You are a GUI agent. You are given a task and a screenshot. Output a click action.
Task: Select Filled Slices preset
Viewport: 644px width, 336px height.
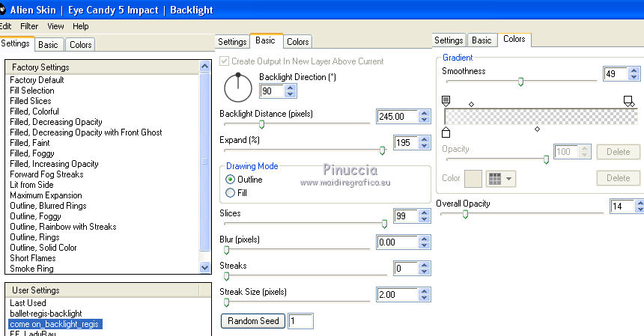click(31, 101)
